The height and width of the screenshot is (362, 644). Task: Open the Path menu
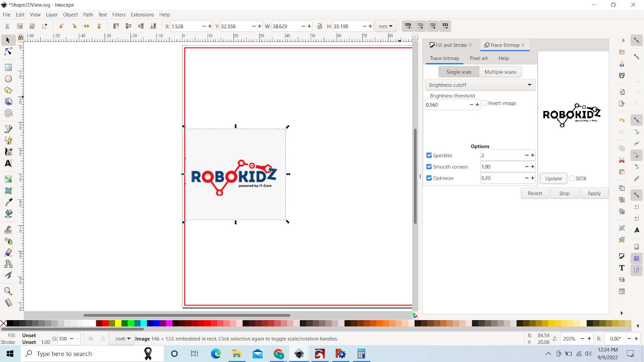click(88, 14)
